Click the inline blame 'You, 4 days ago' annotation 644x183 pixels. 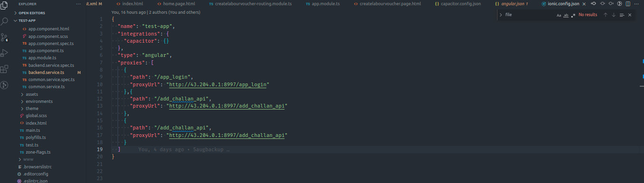[184, 149]
